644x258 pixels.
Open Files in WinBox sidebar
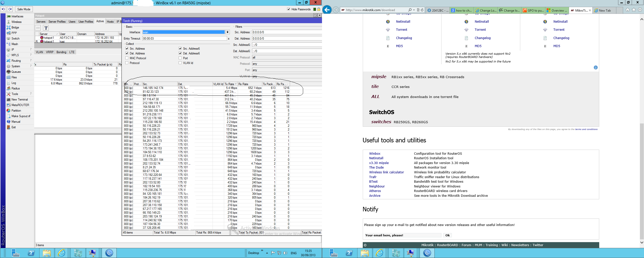[14, 77]
